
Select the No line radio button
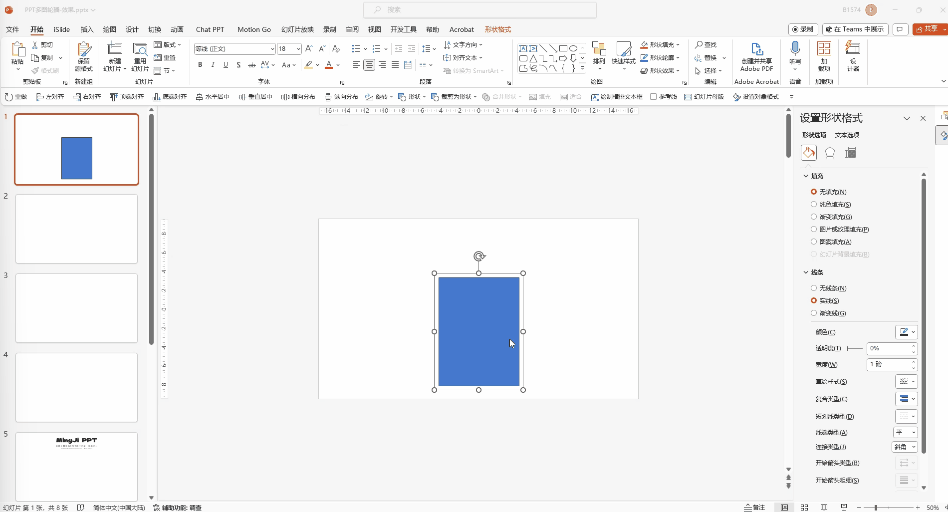coord(814,288)
